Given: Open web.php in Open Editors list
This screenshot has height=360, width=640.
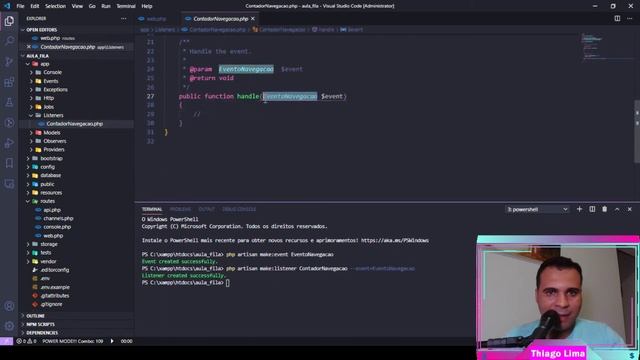Looking at the screenshot, I should point(50,38).
